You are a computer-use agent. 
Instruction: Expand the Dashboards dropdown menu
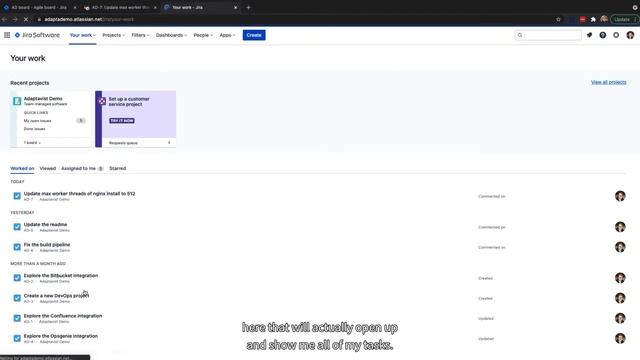click(171, 35)
